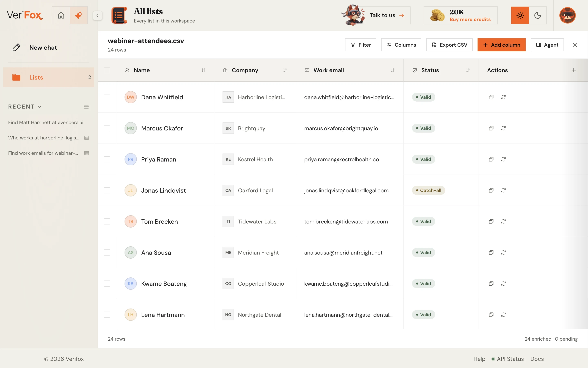This screenshot has height=368, width=588.
Task: Check the Dana Whitfield row checkbox
Action: point(107,97)
